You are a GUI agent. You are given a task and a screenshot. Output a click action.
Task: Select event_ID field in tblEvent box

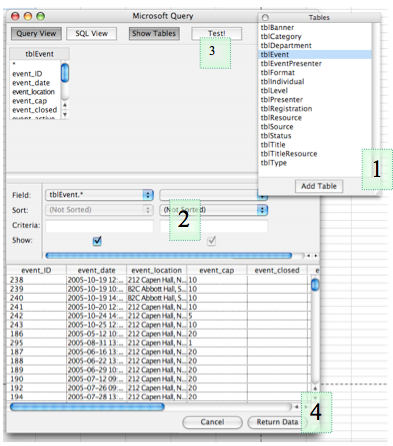pyautogui.click(x=27, y=74)
